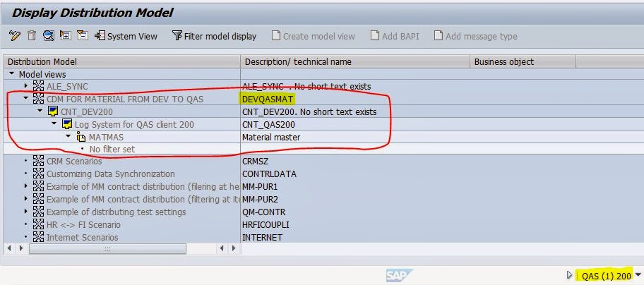Click the trash can delete icon
Screen dimensions: 644x285
click(x=32, y=36)
